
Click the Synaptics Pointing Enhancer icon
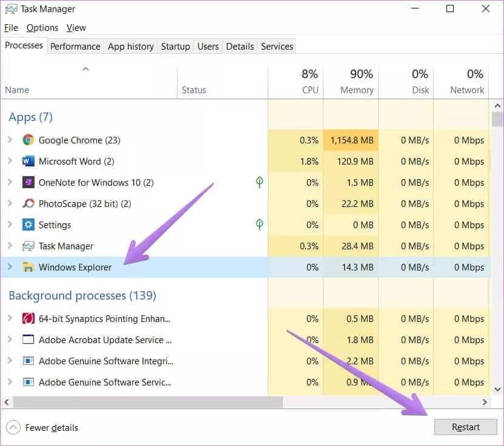28,318
